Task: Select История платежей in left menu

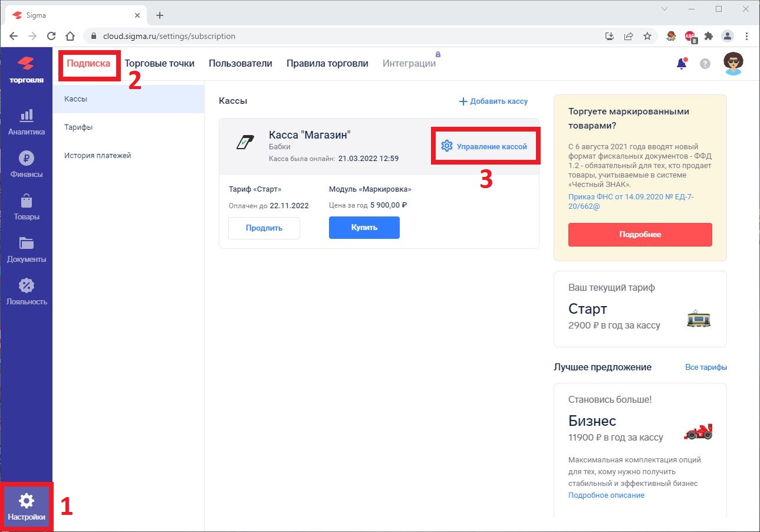Action: pyautogui.click(x=97, y=156)
